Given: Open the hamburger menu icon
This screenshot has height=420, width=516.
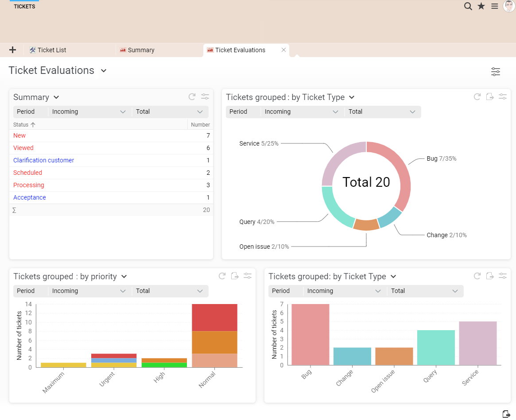Looking at the screenshot, I should [x=495, y=6].
